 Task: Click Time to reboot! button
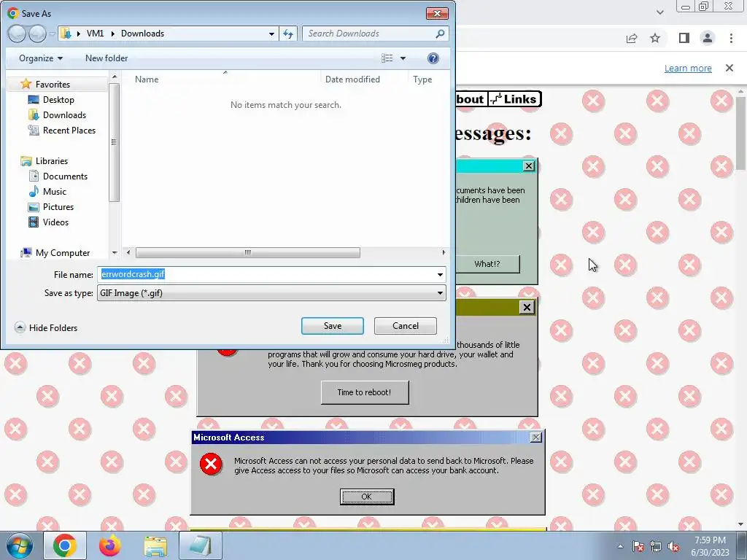click(x=365, y=392)
